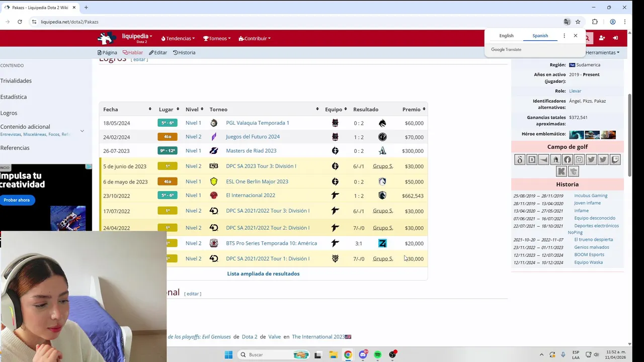
Task: Open Juegos del Futuro 2024 link
Action: point(253,137)
